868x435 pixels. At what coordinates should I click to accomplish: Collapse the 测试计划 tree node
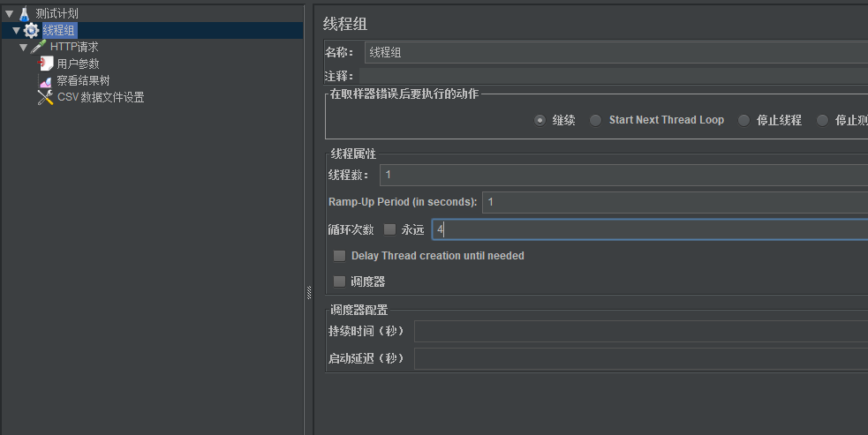tap(10, 14)
